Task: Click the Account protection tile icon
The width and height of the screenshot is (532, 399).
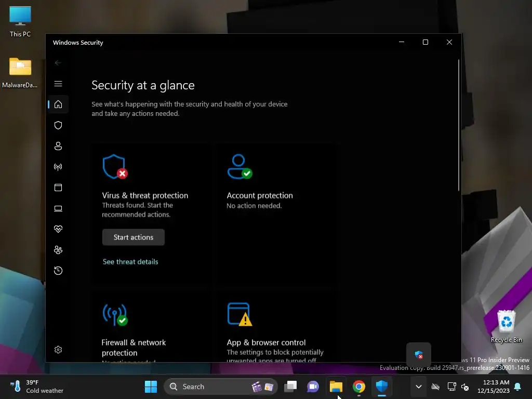Action: coord(240,167)
